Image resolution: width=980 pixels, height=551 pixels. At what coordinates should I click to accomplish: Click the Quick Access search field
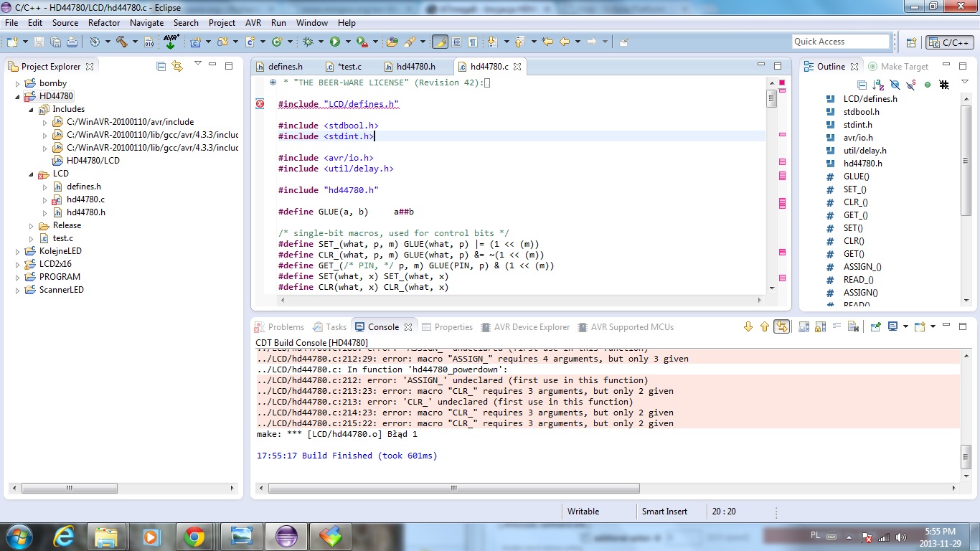tap(840, 42)
